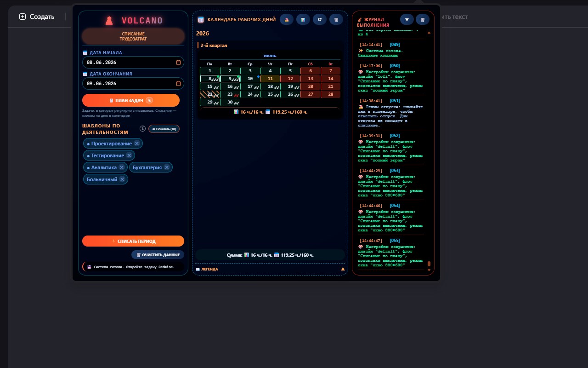Select June 15 in the calendar

tap(210, 86)
